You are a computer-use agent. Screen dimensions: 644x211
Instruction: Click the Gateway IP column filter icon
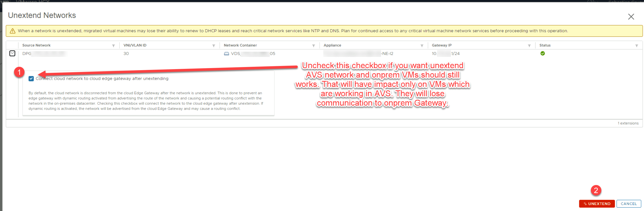529,46
